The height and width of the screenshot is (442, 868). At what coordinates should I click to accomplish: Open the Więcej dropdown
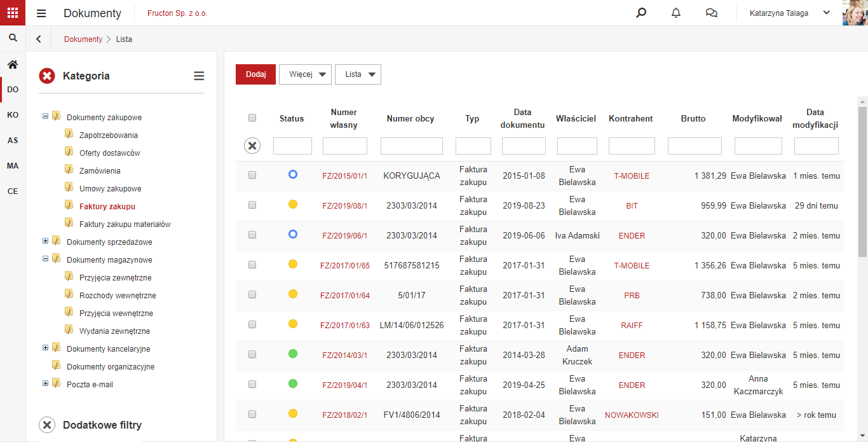pos(306,74)
